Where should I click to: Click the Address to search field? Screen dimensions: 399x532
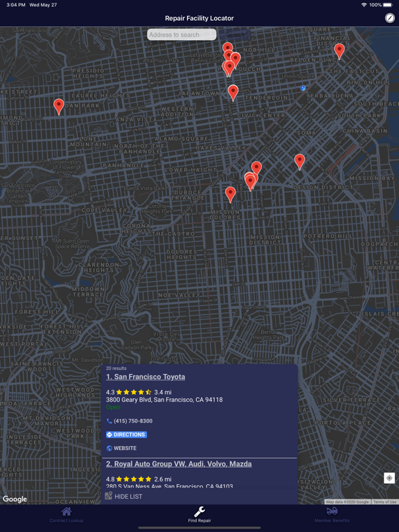tap(181, 35)
